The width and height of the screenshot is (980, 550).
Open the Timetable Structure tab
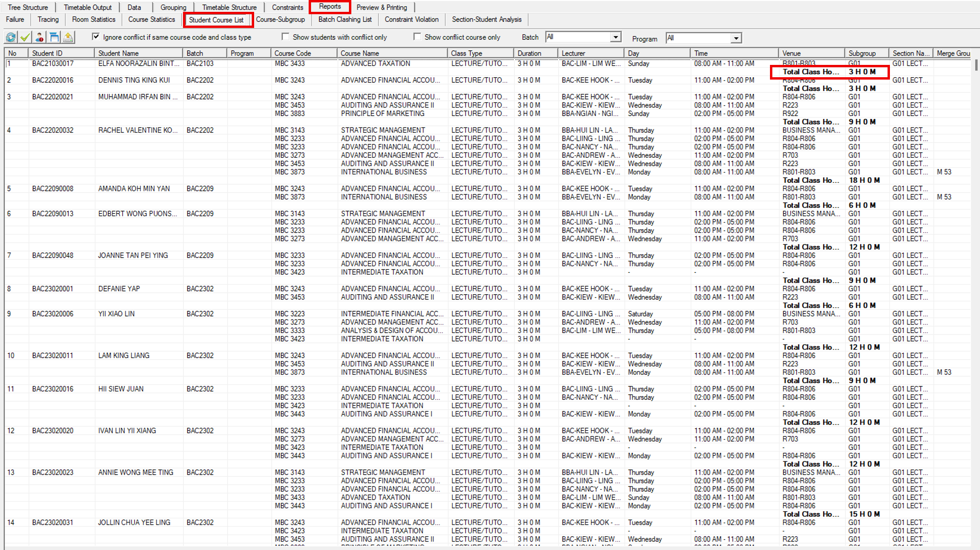click(229, 7)
